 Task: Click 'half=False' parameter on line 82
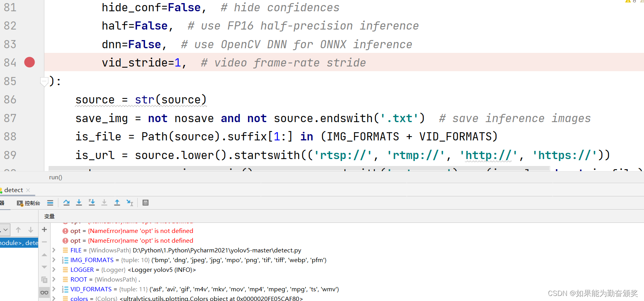point(135,26)
